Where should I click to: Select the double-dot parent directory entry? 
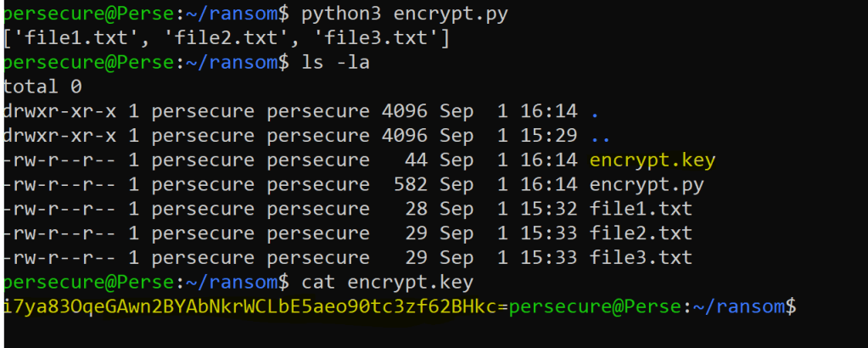(x=599, y=136)
